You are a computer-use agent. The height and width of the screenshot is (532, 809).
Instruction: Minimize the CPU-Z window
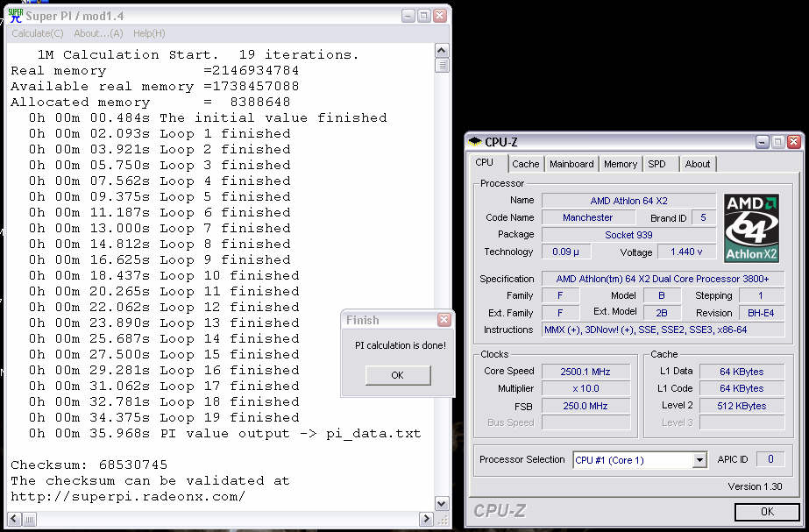click(763, 142)
